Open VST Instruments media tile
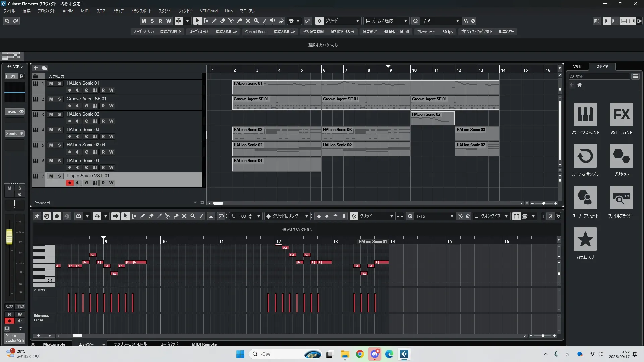644x362 pixels. click(585, 114)
